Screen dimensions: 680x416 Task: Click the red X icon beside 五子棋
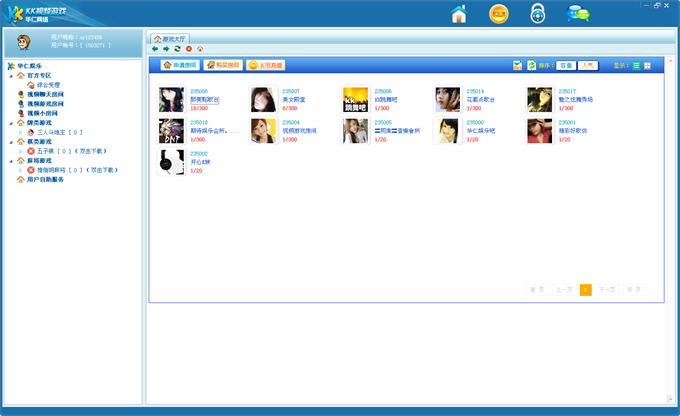click(x=30, y=151)
